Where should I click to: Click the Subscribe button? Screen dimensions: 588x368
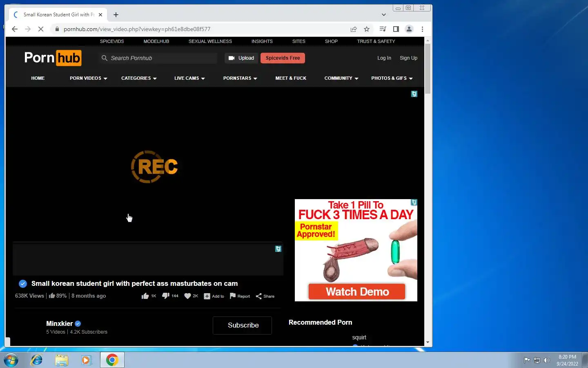(243, 325)
